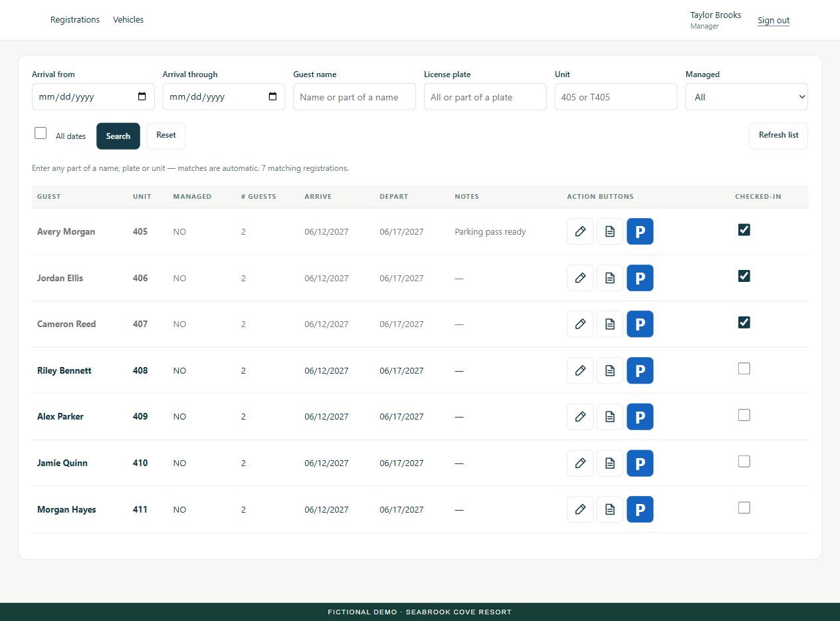Edit Alex Parker registration via pencil icon

[x=580, y=417]
